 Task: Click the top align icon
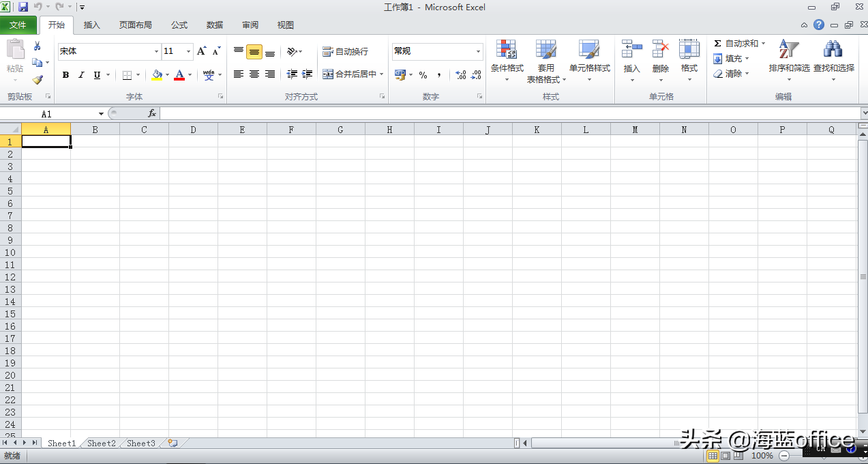coord(239,51)
